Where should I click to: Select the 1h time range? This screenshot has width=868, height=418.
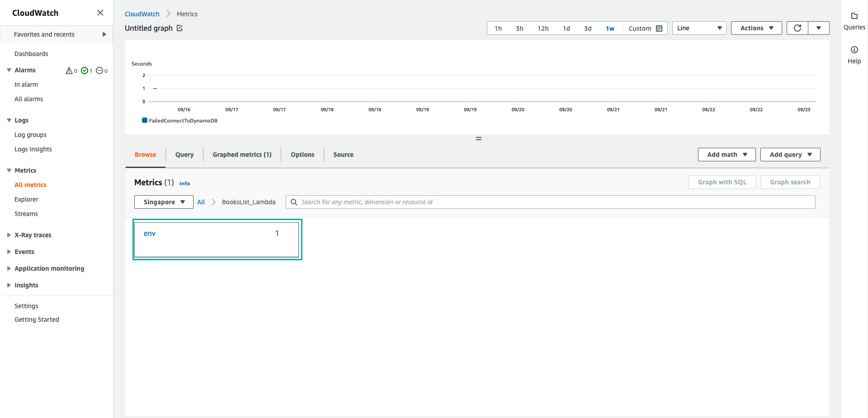click(498, 28)
